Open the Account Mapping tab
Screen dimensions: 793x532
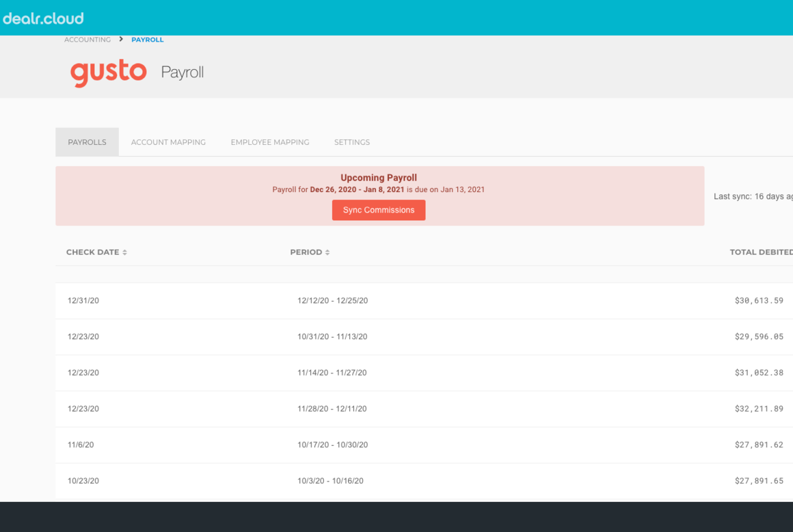tap(168, 142)
